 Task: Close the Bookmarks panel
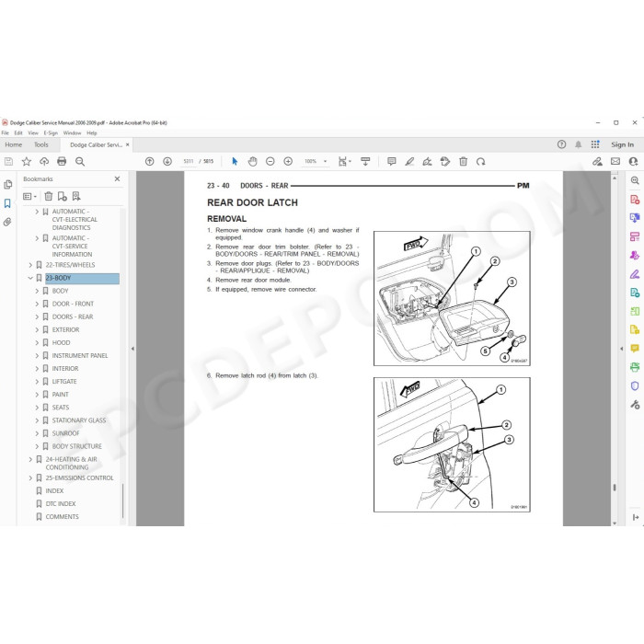click(117, 179)
